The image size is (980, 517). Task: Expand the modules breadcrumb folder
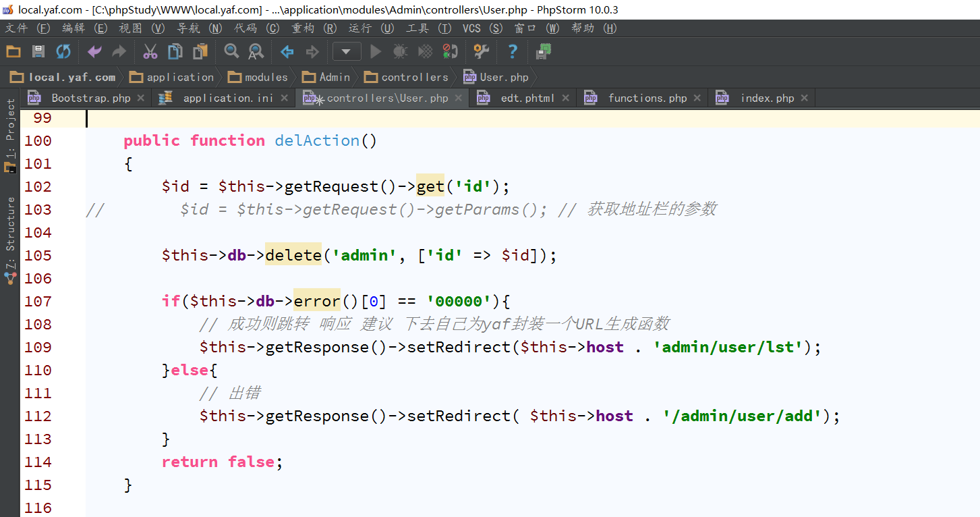(x=259, y=77)
